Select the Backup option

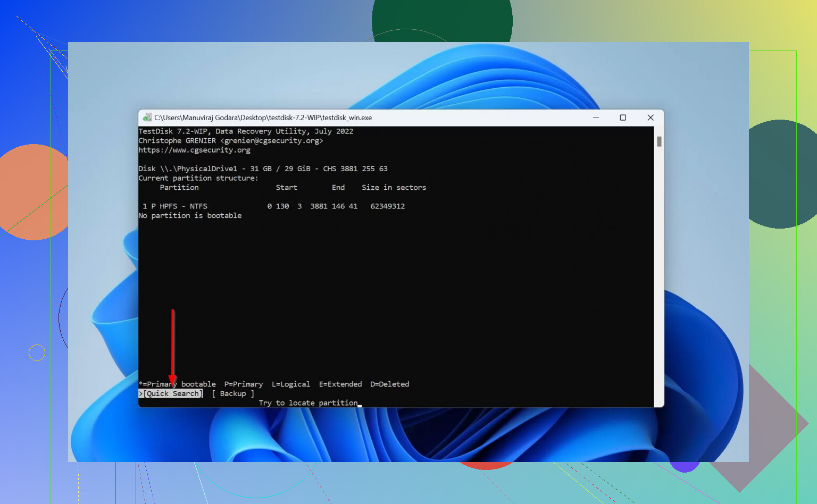click(x=232, y=393)
